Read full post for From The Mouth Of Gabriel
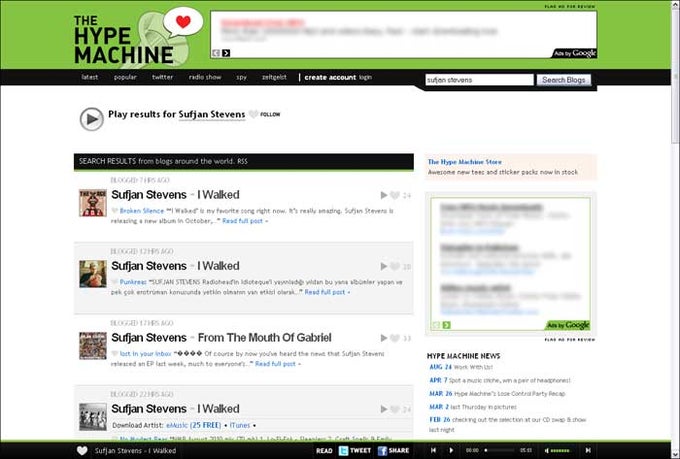The width and height of the screenshot is (680, 459). click(278, 364)
